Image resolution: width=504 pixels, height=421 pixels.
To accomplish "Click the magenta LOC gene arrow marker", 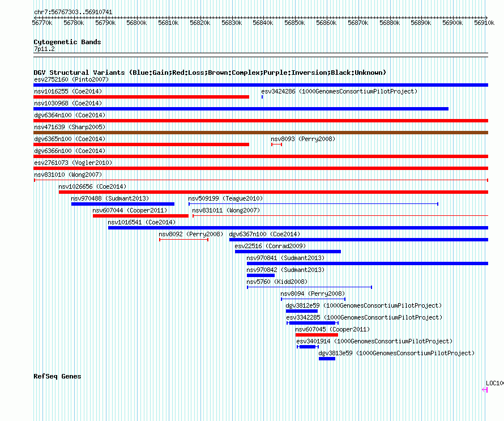I will [x=485, y=390].
